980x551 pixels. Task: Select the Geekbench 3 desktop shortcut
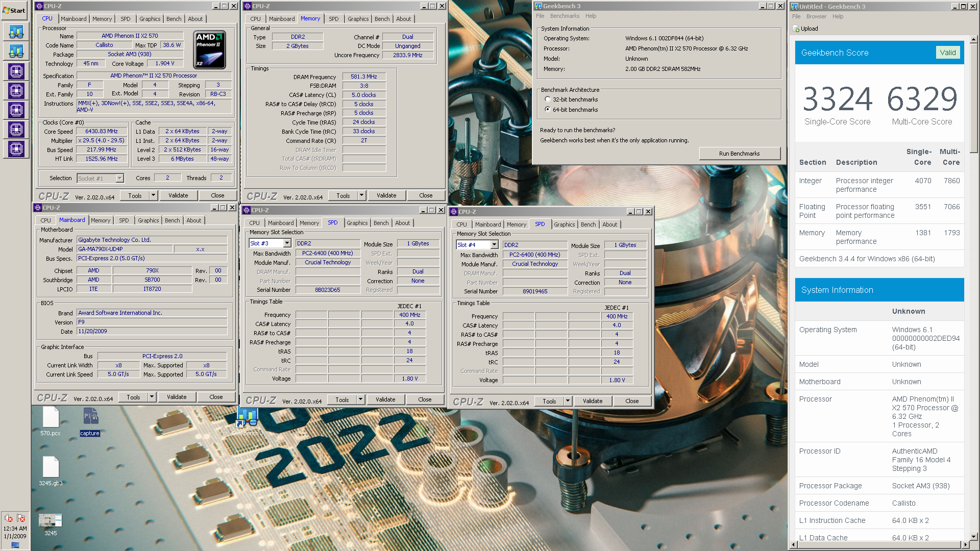tap(247, 421)
